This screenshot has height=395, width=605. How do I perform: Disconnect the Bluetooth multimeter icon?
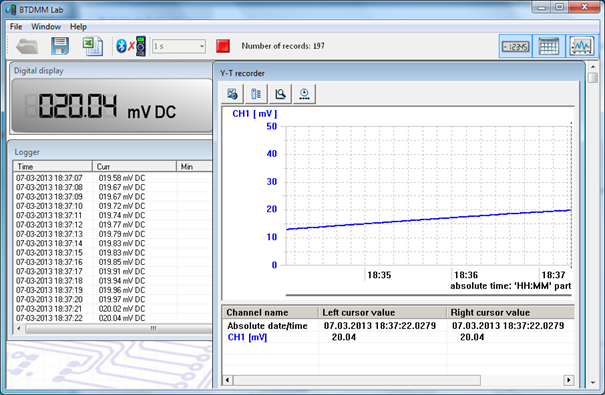(131, 46)
